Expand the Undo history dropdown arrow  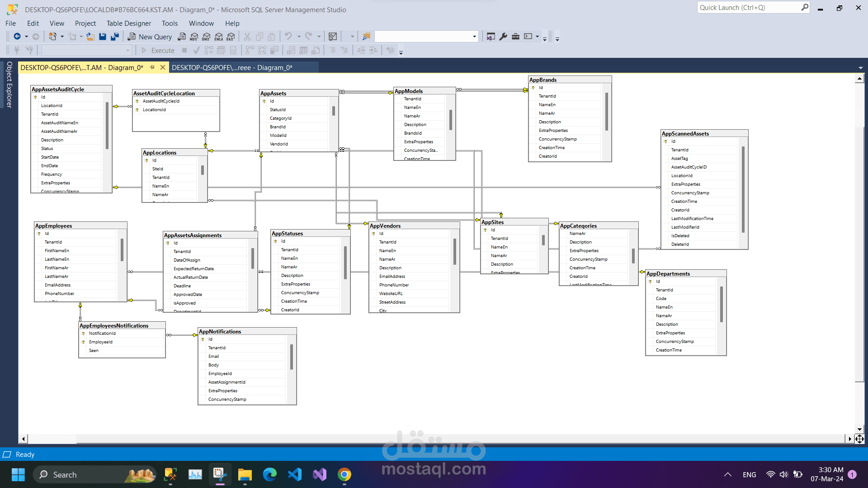299,37
